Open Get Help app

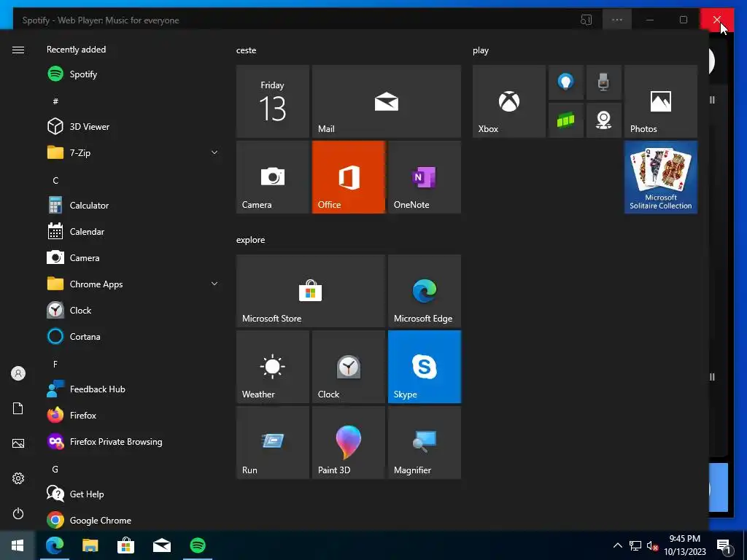tap(132, 494)
